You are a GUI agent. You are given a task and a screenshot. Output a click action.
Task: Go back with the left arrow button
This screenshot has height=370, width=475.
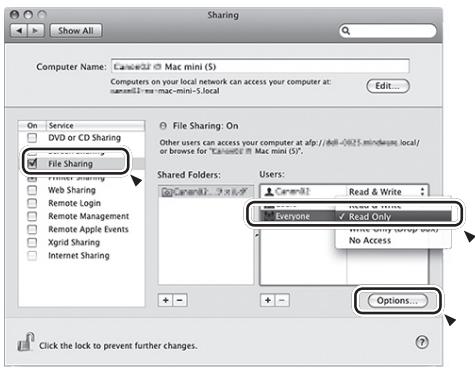pos(19,31)
